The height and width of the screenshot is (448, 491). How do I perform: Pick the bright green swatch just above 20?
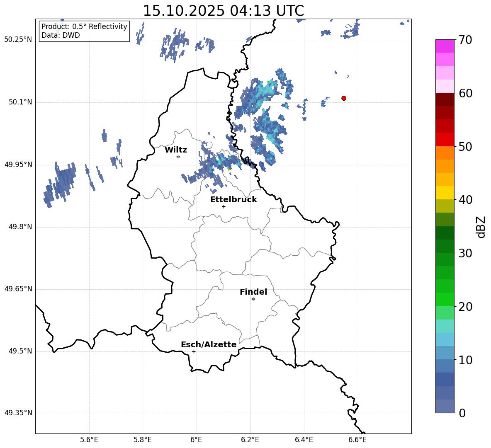coord(445,299)
